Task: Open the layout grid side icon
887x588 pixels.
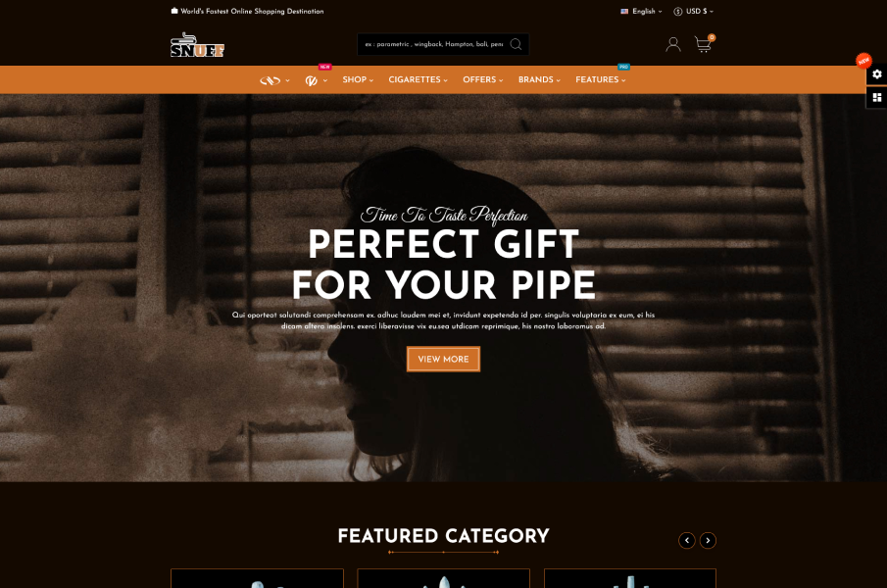Action: coord(877,97)
